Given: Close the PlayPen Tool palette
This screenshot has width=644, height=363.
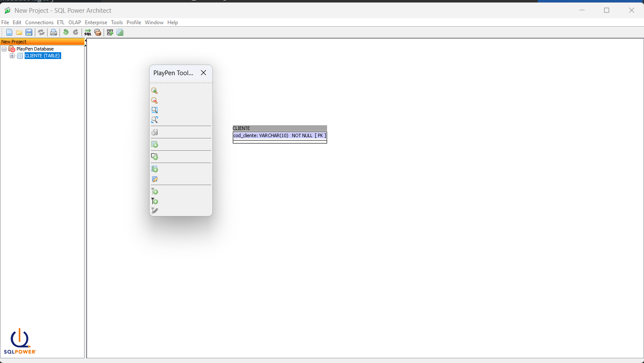Looking at the screenshot, I should (203, 73).
